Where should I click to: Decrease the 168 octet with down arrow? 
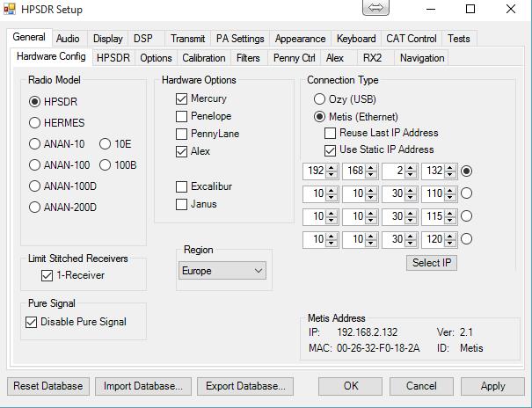(x=371, y=175)
